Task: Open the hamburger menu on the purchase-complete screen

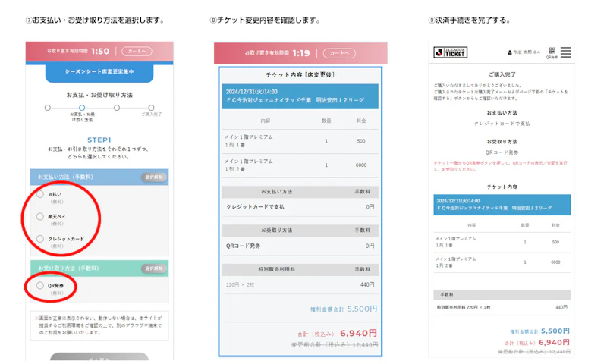Action: point(565,52)
